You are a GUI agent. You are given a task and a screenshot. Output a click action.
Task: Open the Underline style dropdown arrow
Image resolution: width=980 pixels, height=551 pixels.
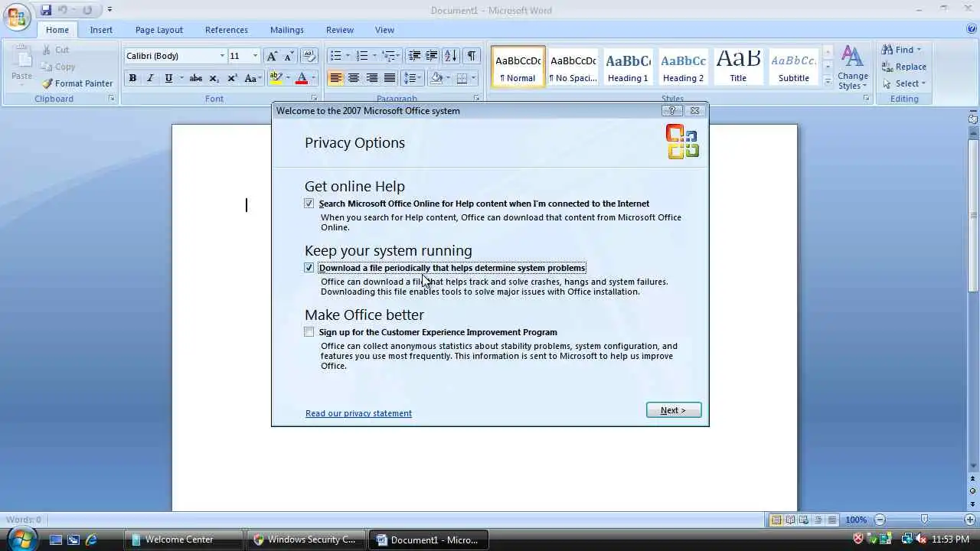(180, 78)
